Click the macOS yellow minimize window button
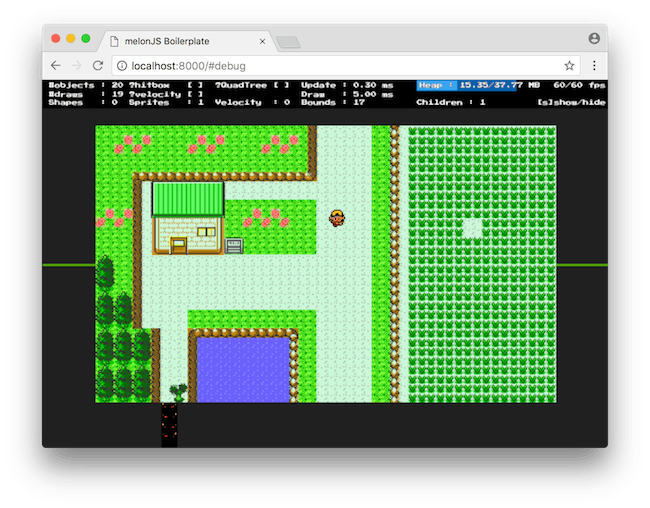This screenshot has height=508, width=650. 71,39
